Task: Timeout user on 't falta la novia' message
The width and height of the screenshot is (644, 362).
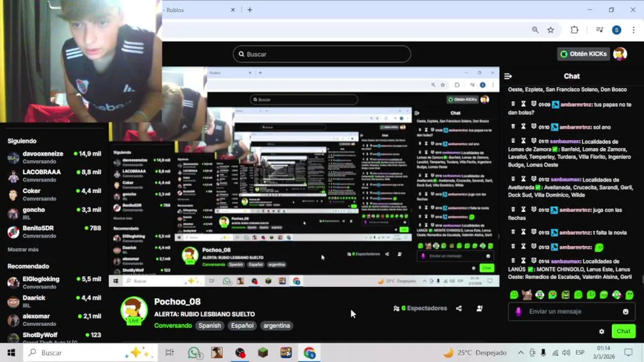Action: (523, 232)
